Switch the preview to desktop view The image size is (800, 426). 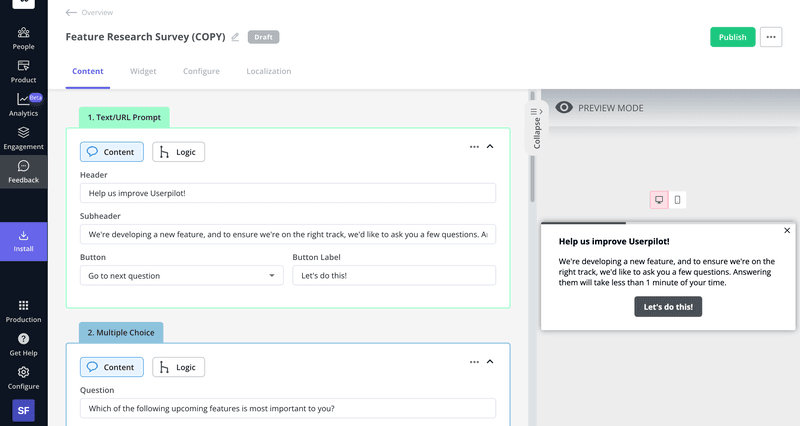(x=659, y=200)
